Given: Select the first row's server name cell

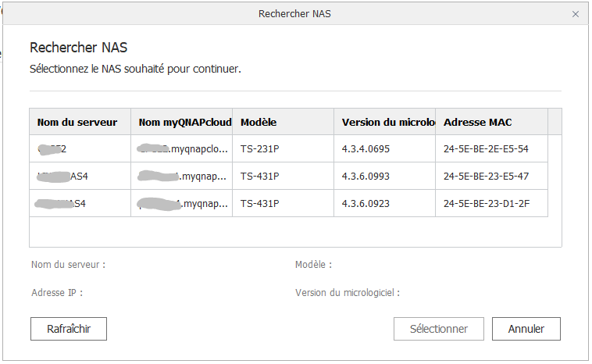Looking at the screenshot, I should coord(80,148).
